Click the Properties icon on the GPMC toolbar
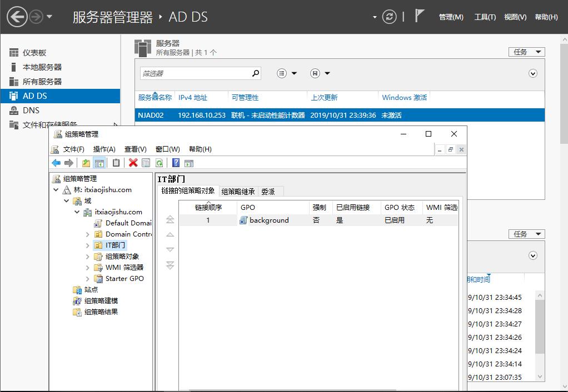 pos(145,162)
